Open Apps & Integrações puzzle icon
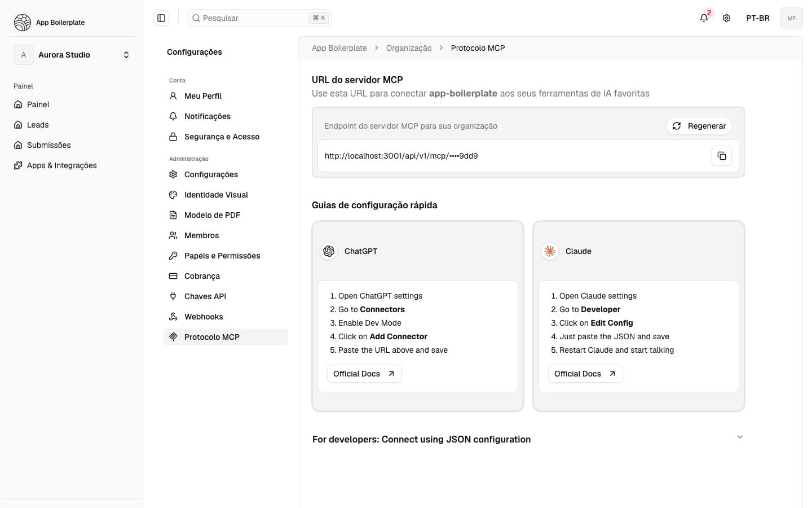Image resolution: width=812 pixels, height=508 pixels. coord(18,165)
